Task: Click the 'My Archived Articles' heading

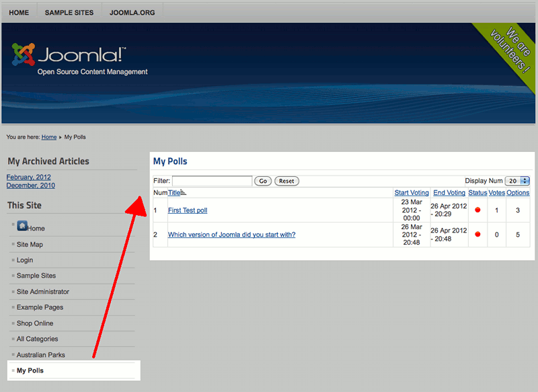Action: tap(48, 161)
